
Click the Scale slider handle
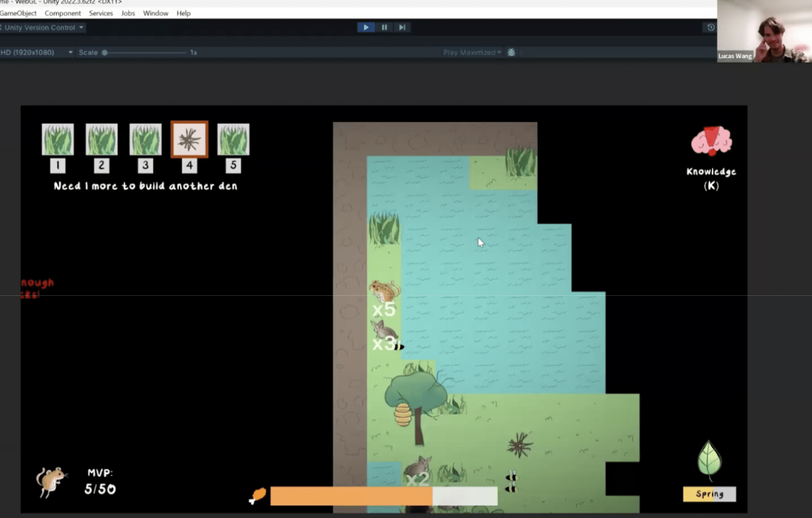[x=105, y=52]
